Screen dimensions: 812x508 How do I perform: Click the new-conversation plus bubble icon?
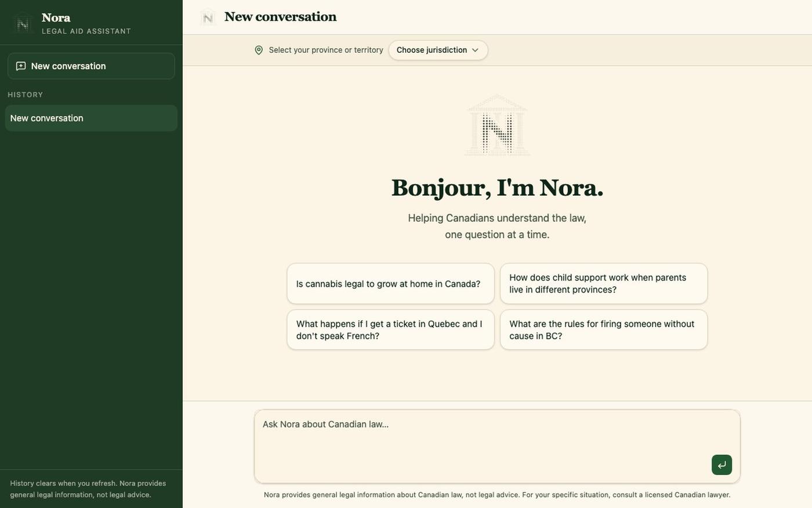coord(21,66)
